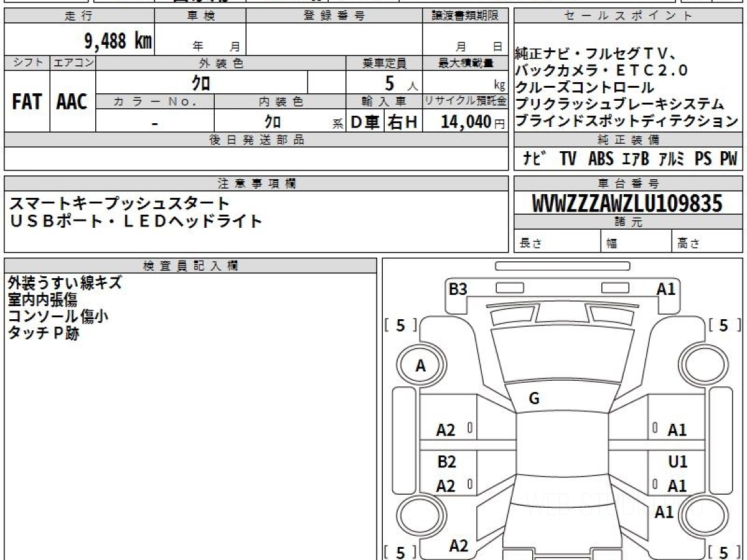Image resolution: width=747 pixels, height=560 pixels.
Task: Select the seating capacity 5 人
Action: pos(402,83)
